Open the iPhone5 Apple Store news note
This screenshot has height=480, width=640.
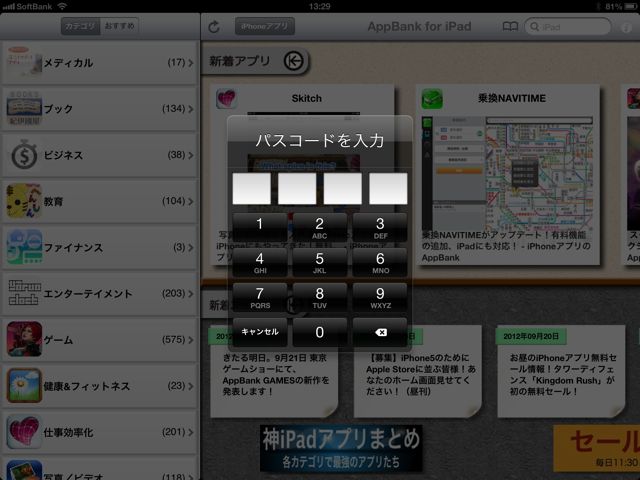(418, 371)
